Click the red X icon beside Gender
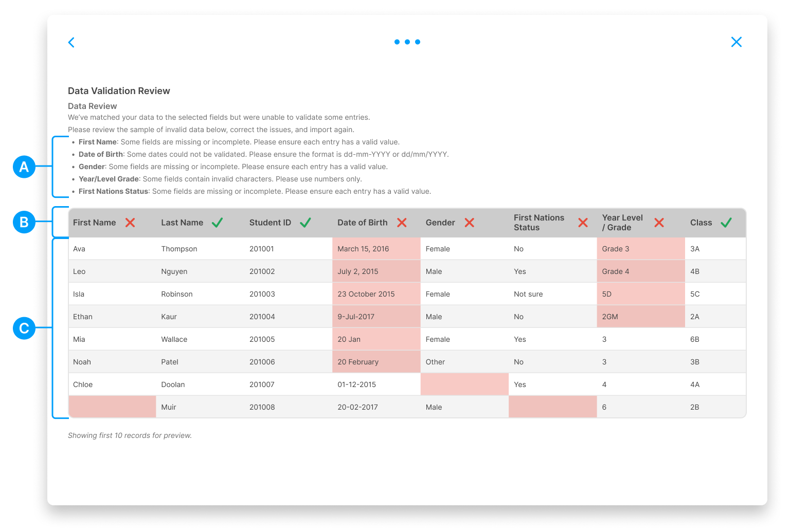 (x=469, y=223)
